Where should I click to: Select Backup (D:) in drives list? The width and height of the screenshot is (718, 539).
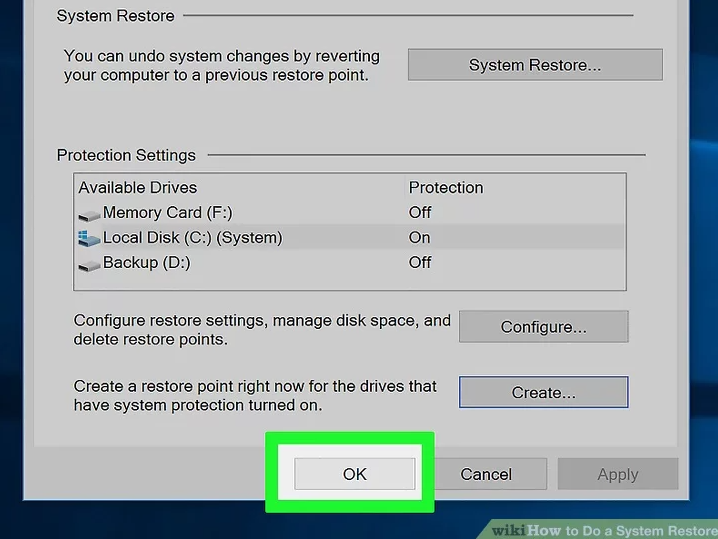(146, 263)
